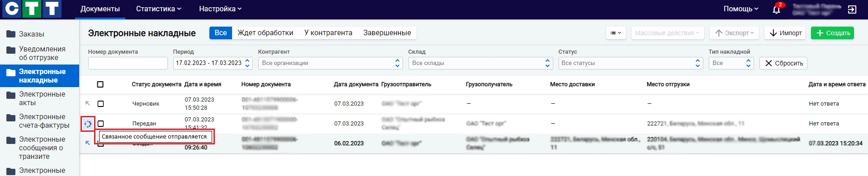Open the Статус Все статусы dropdown
This screenshot has height=176, width=868.
[631, 63]
